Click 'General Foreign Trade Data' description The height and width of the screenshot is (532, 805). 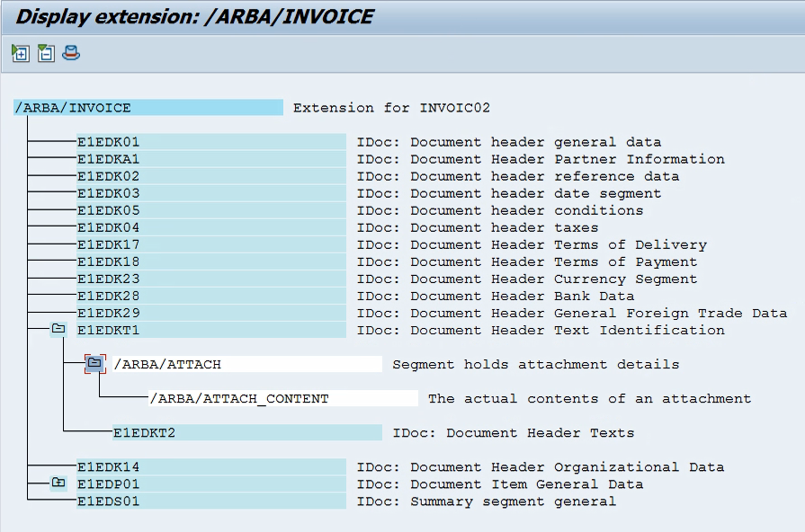tap(670, 313)
